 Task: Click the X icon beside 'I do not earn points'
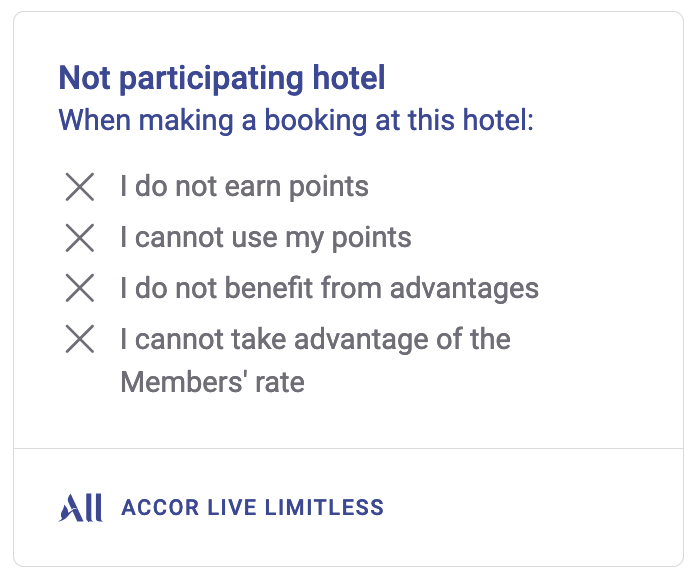(80, 187)
